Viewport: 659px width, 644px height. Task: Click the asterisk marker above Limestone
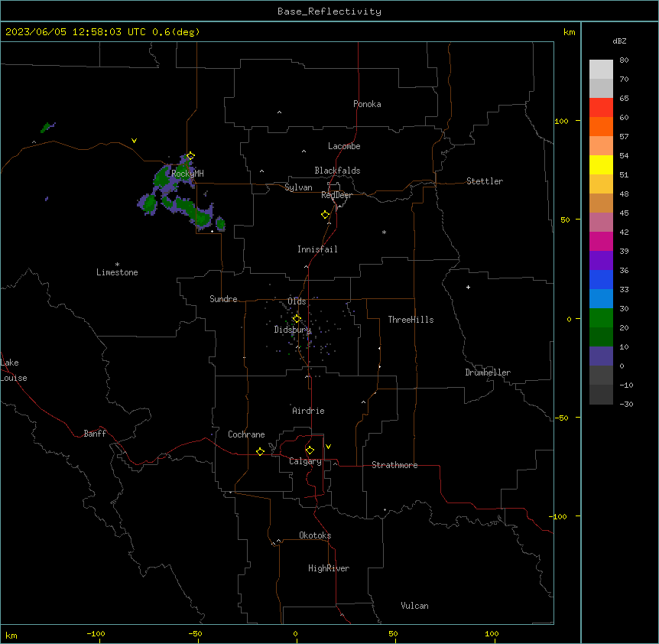click(117, 264)
